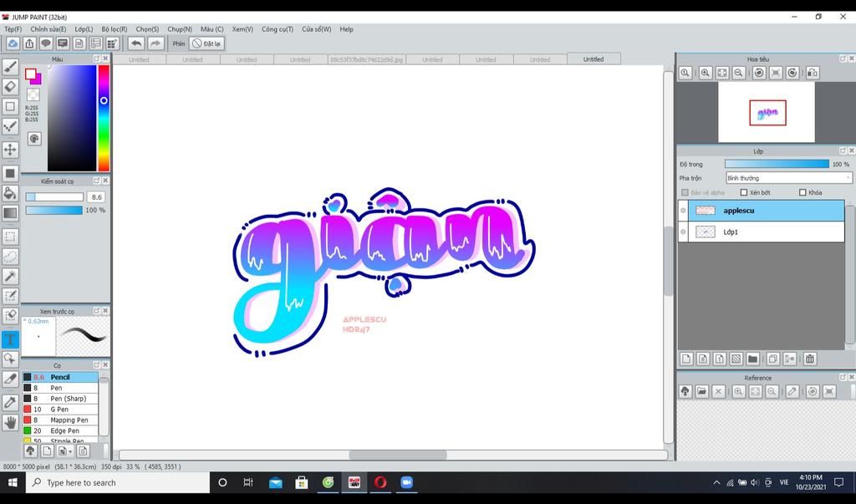This screenshot has height=504, width=856.
Task: Open the Lớp(L) menu
Action: coord(84,29)
